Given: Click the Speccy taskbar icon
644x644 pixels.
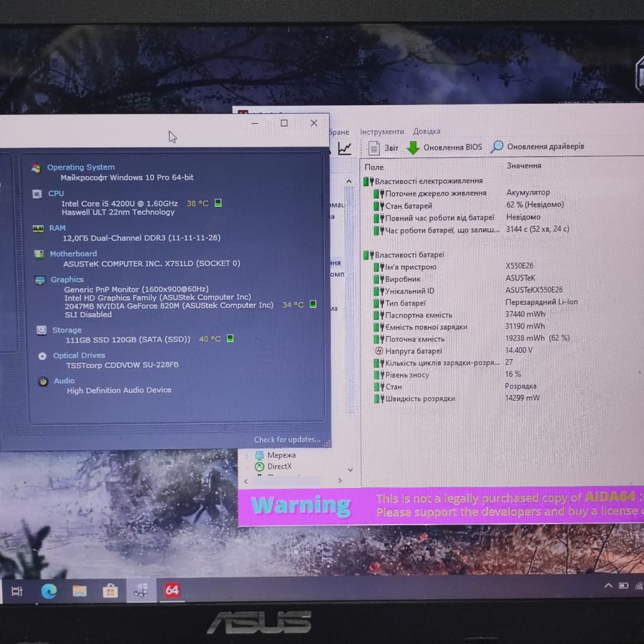Looking at the screenshot, I should [x=141, y=590].
